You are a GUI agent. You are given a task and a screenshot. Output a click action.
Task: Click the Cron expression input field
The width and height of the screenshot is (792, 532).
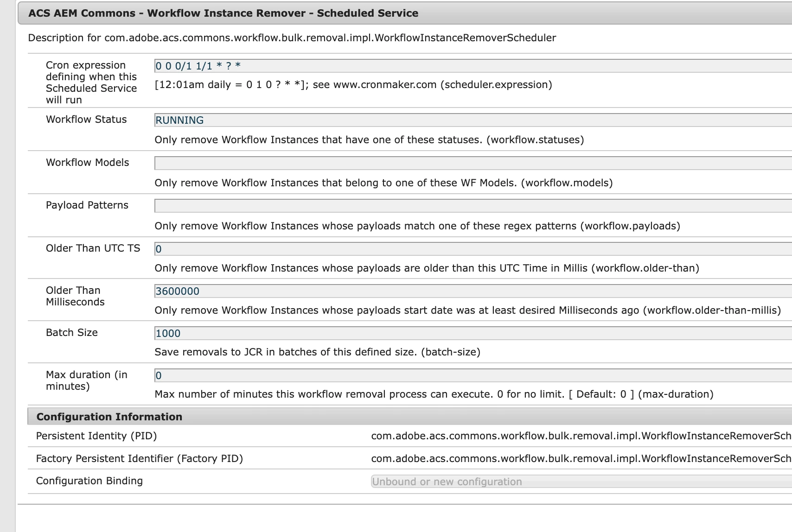pyautogui.click(x=473, y=66)
